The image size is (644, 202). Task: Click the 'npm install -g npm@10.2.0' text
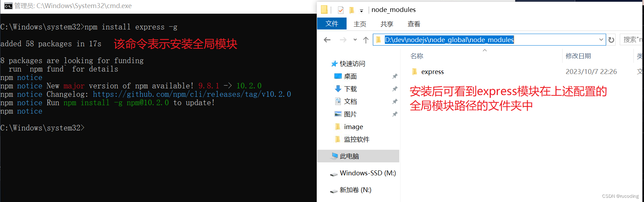(116, 103)
